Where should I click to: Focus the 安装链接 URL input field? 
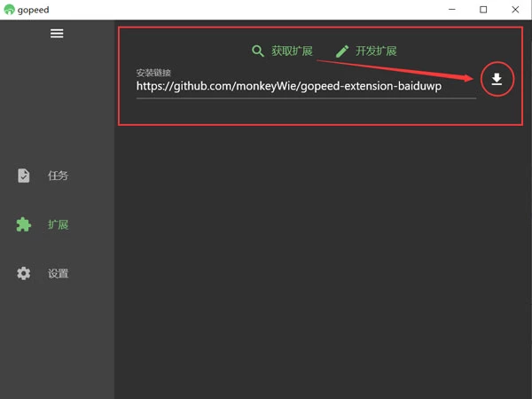[x=306, y=86]
